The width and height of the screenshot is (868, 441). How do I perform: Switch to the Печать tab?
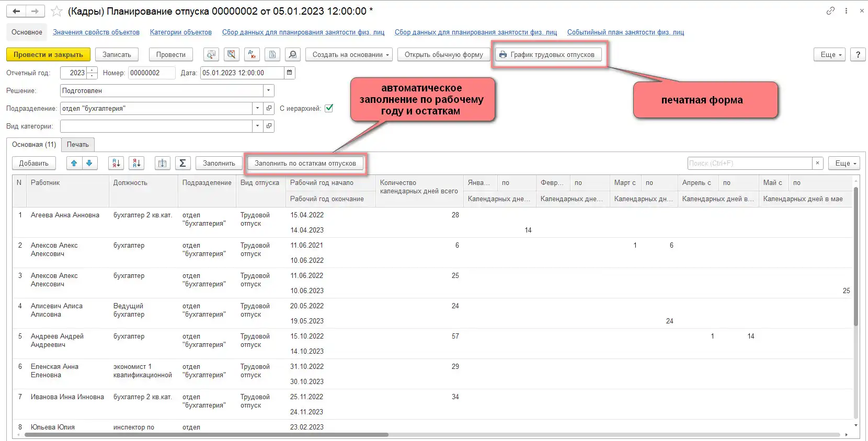coord(78,145)
